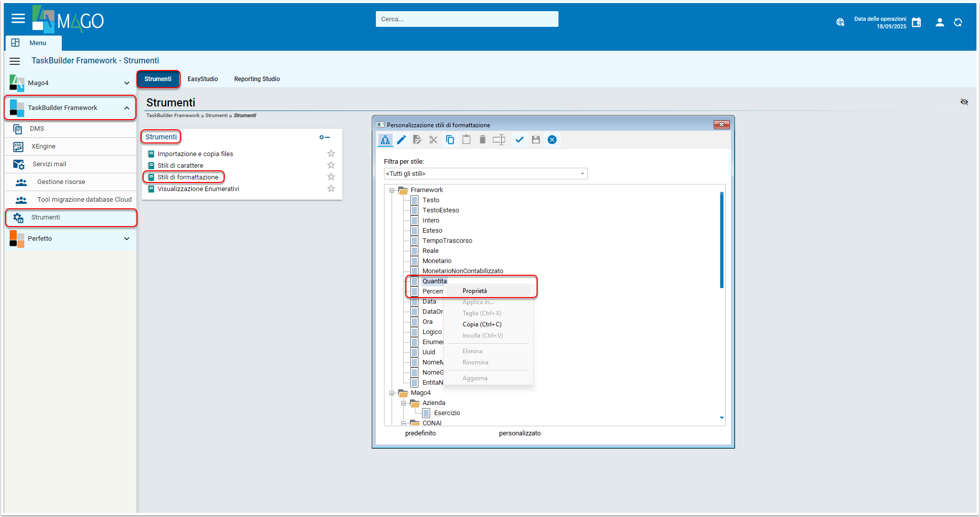Screen dimensions: 980x517
Task: Select the Monetario style in the tree
Action: 437,261
